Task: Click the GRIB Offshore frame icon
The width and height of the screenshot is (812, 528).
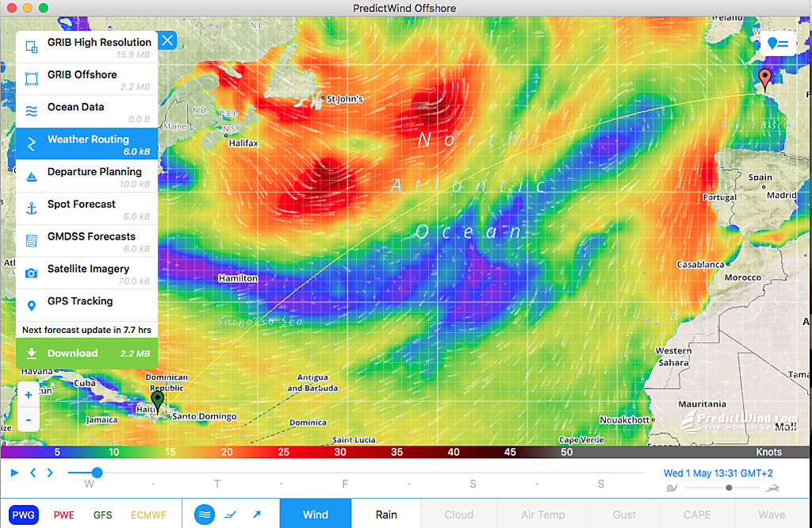Action: tap(32, 78)
